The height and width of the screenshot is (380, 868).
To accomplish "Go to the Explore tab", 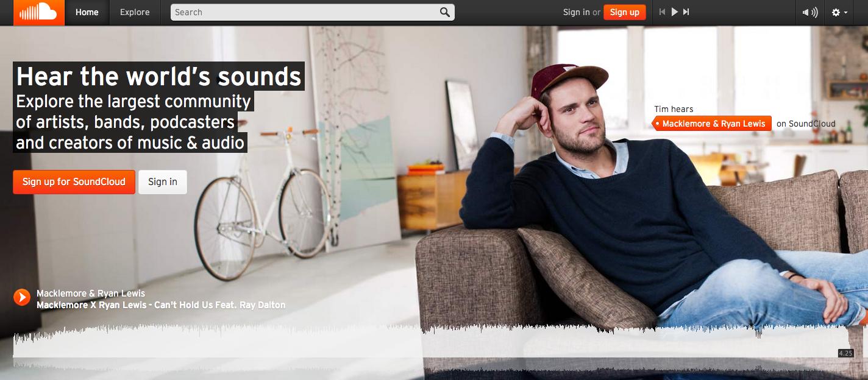I will (x=135, y=12).
